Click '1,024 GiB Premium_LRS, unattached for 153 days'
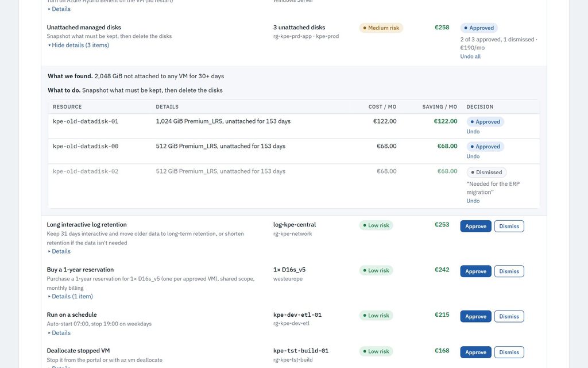588x368 pixels. [223, 121]
